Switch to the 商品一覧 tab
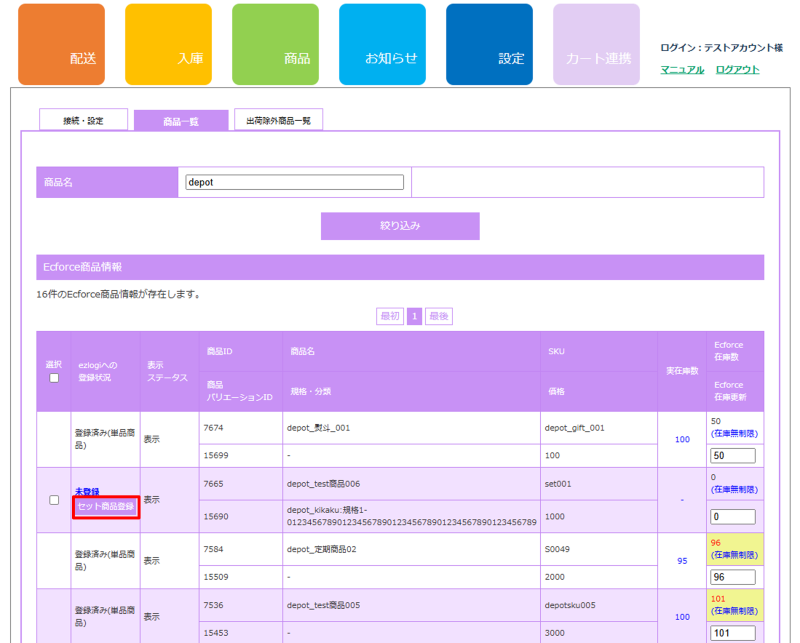Screen dimensions: 800x643 (x=181, y=121)
